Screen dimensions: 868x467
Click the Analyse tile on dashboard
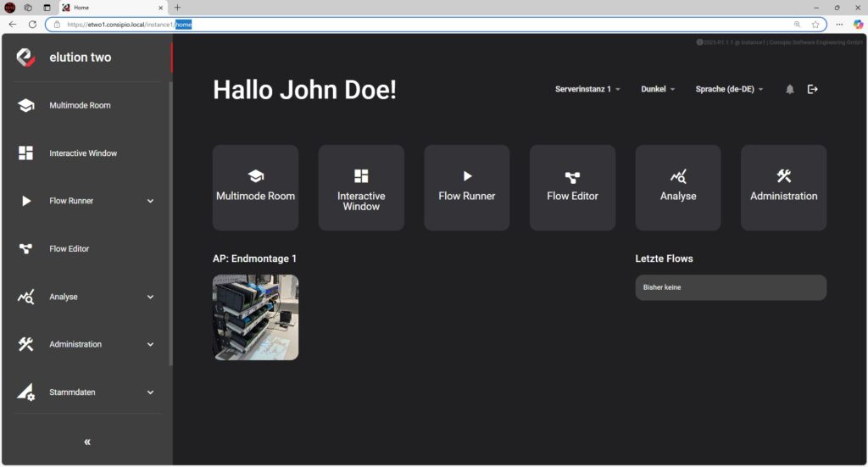pos(678,187)
